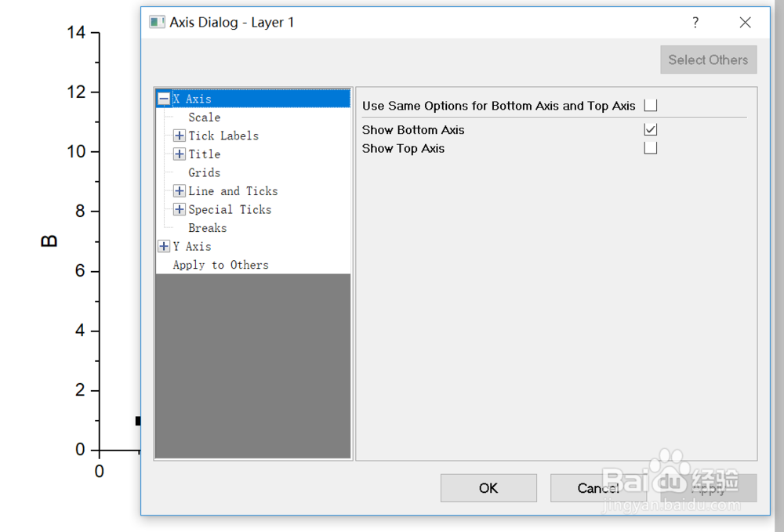Click the Y tick label 8 on graph
The width and height of the screenshot is (784, 532).
(x=80, y=212)
